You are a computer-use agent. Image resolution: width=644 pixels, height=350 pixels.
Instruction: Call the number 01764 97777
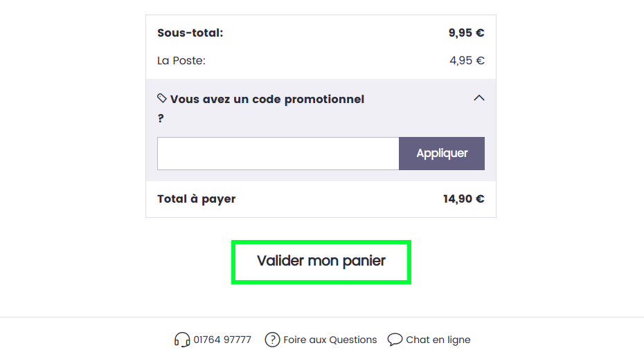pyautogui.click(x=222, y=340)
